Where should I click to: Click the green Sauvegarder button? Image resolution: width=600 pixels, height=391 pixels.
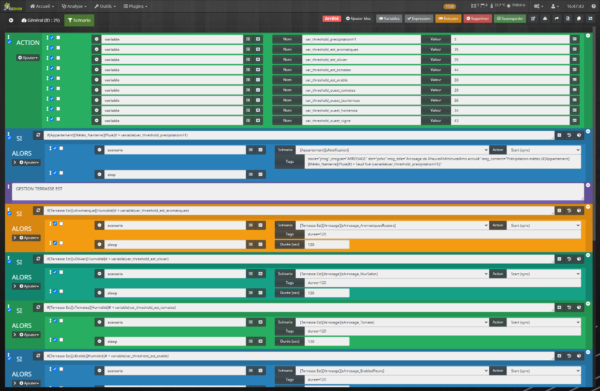point(510,18)
